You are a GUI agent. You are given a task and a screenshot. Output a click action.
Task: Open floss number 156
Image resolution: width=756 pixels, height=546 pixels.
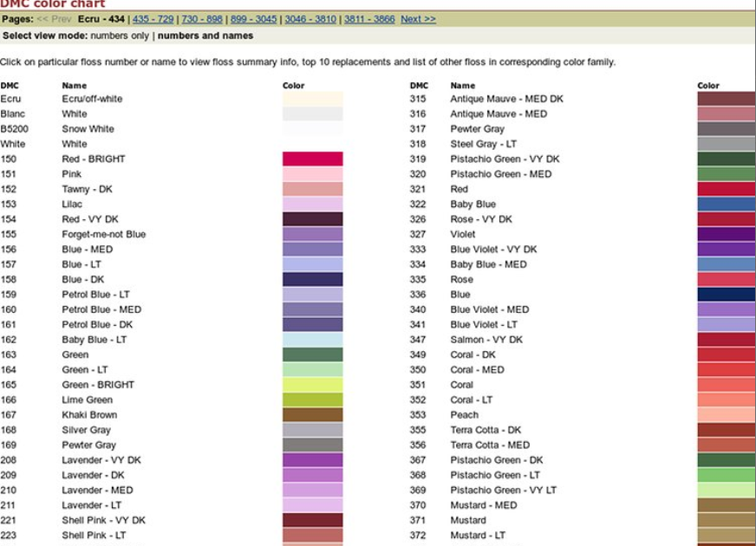(8, 250)
